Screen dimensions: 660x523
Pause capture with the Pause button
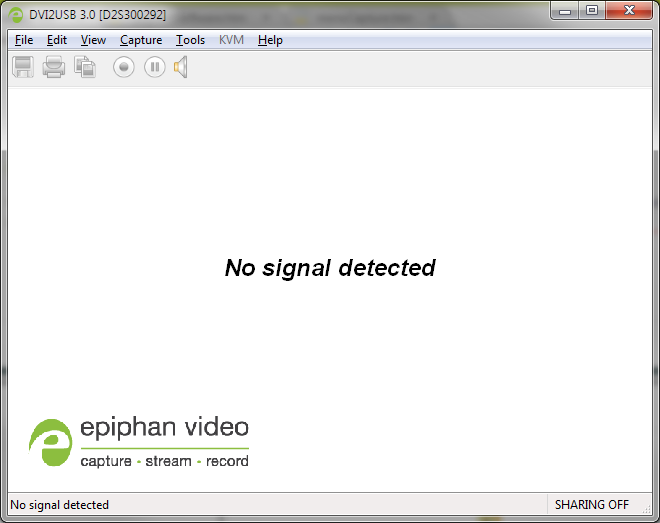pos(154,67)
